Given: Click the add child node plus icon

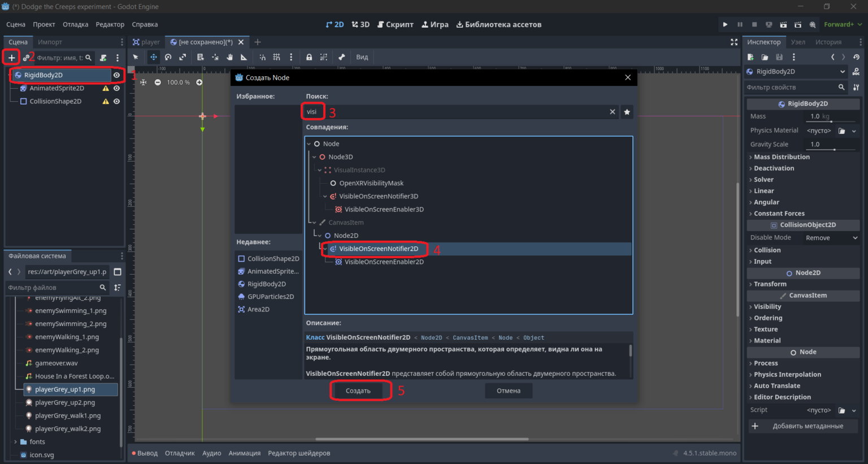Looking at the screenshot, I should coord(11,58).
